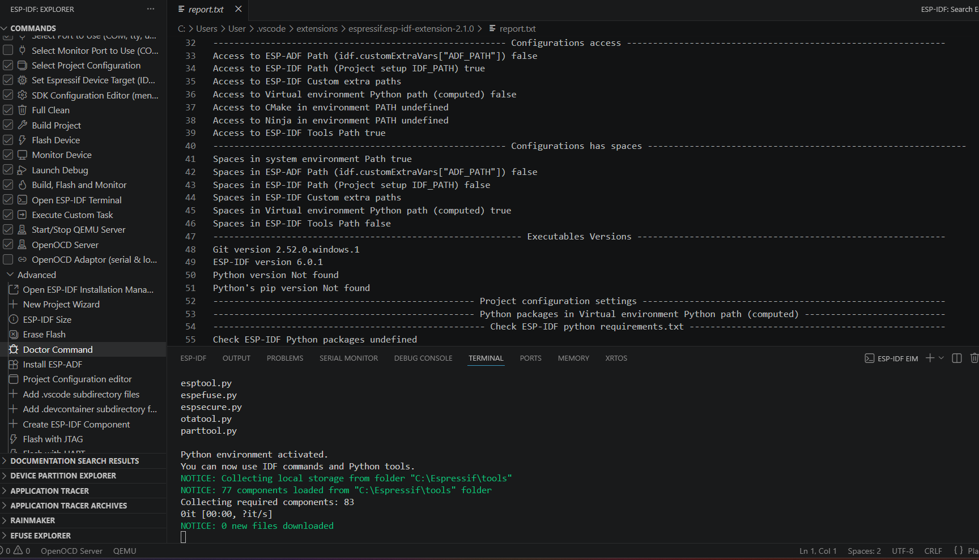The width and height of the screenshot is (979, 560).
Task: Switch to the Debug Console tab
Action: tap(423, 358)
